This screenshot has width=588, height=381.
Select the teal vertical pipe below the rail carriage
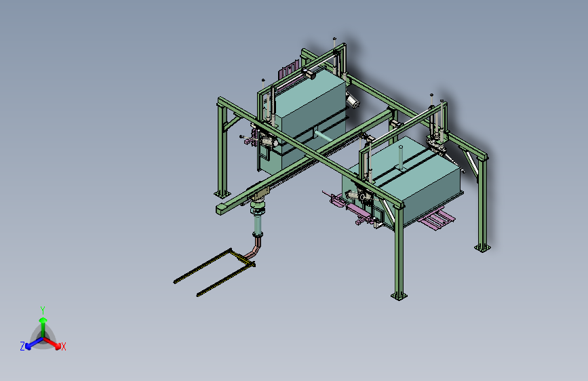258,224
